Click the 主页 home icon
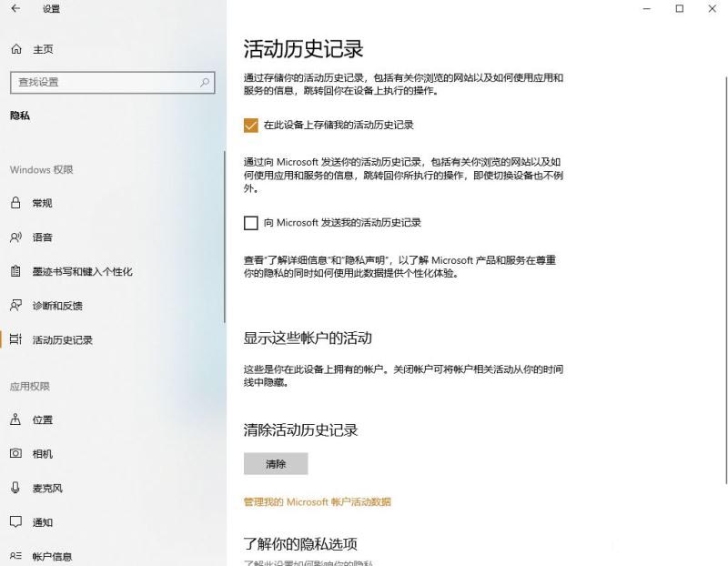Screen dimensions: 728x566 click(15, 48)
